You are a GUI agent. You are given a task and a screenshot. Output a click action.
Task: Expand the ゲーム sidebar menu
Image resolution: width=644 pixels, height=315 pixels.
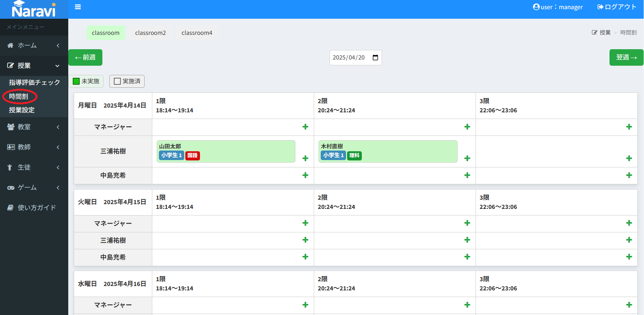[34, 188]
